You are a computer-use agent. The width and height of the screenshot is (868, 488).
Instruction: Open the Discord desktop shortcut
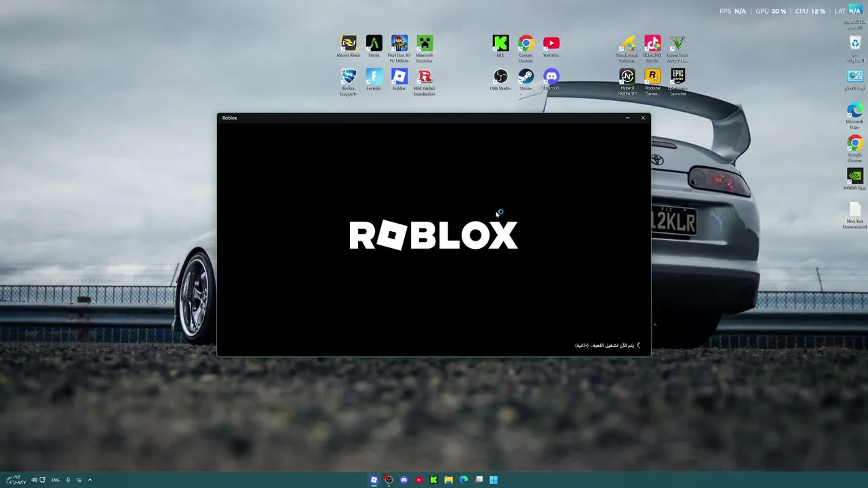(551, 79)
